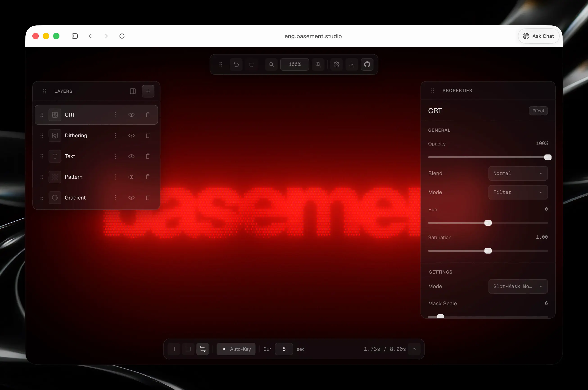Screen dimensions: 588x390
Task: Open the Mode dropdown showing Filter
Action: click(518, 192)
